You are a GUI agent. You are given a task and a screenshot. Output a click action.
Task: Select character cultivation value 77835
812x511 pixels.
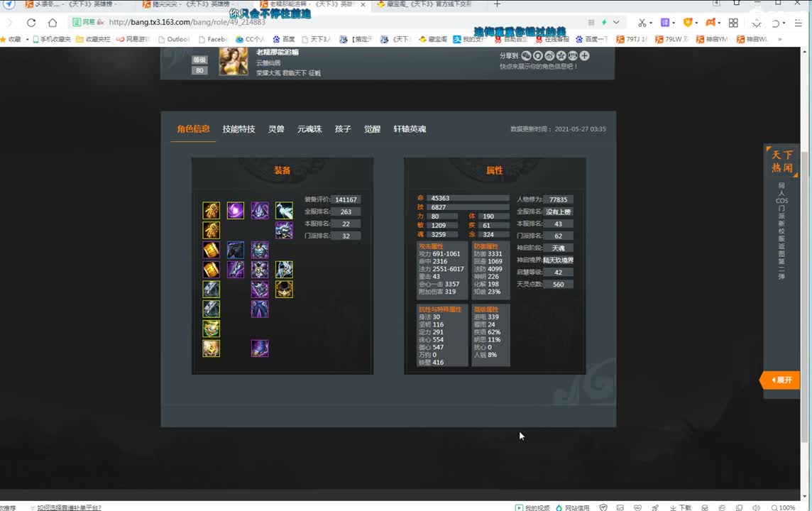(x=558, y=199)
